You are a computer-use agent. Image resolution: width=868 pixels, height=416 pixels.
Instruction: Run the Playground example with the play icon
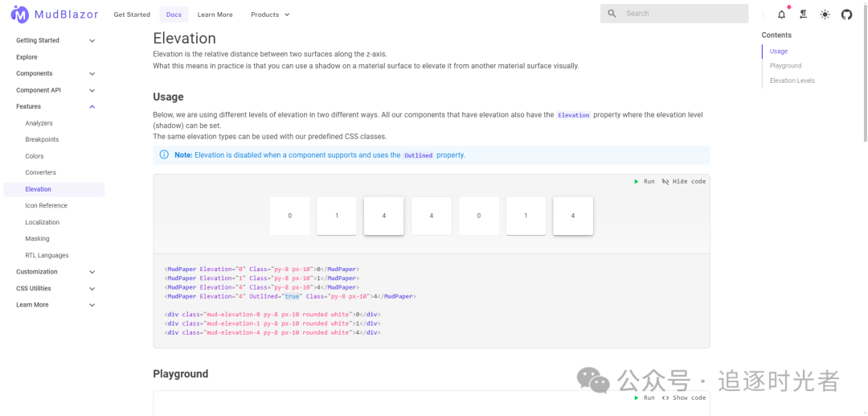(x=637, y=397)
